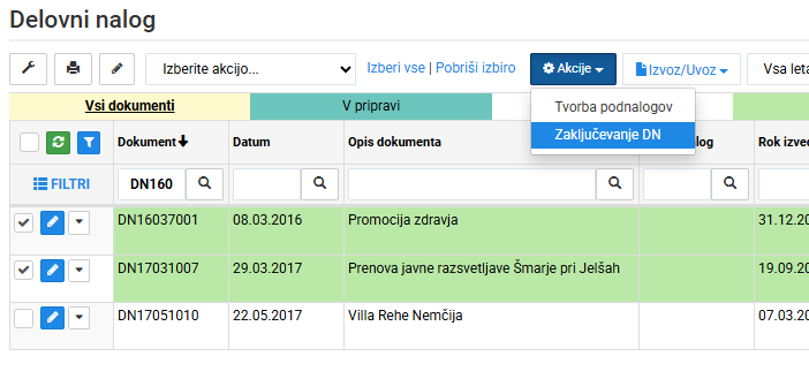Edit row DN17051010 with blue pencil
Screen dimensions: 809x379
tap(52, 318)
